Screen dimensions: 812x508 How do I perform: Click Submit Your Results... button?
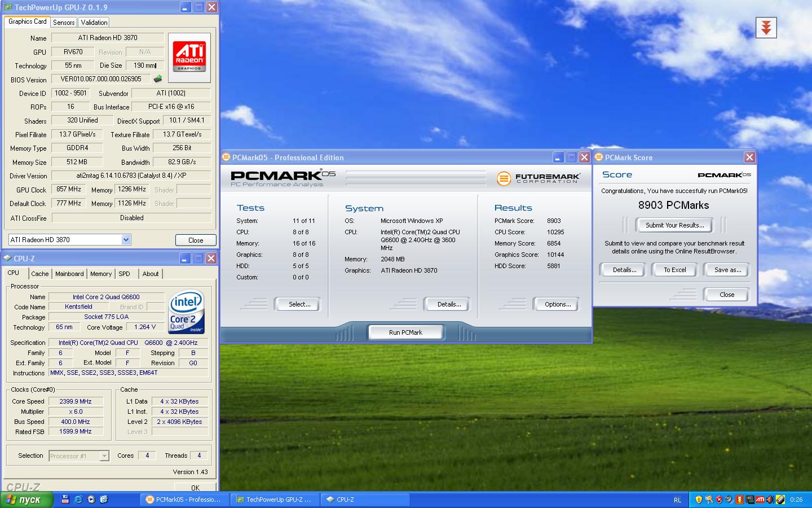[x=674, y=225]
